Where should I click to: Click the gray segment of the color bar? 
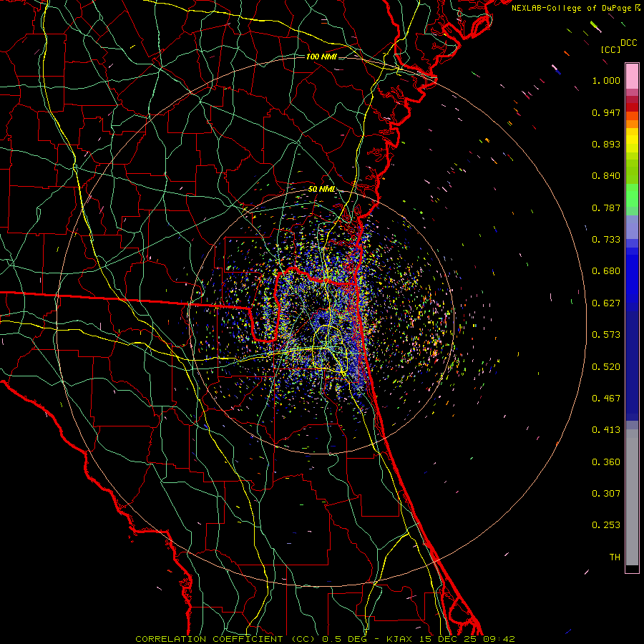(632, 497)
